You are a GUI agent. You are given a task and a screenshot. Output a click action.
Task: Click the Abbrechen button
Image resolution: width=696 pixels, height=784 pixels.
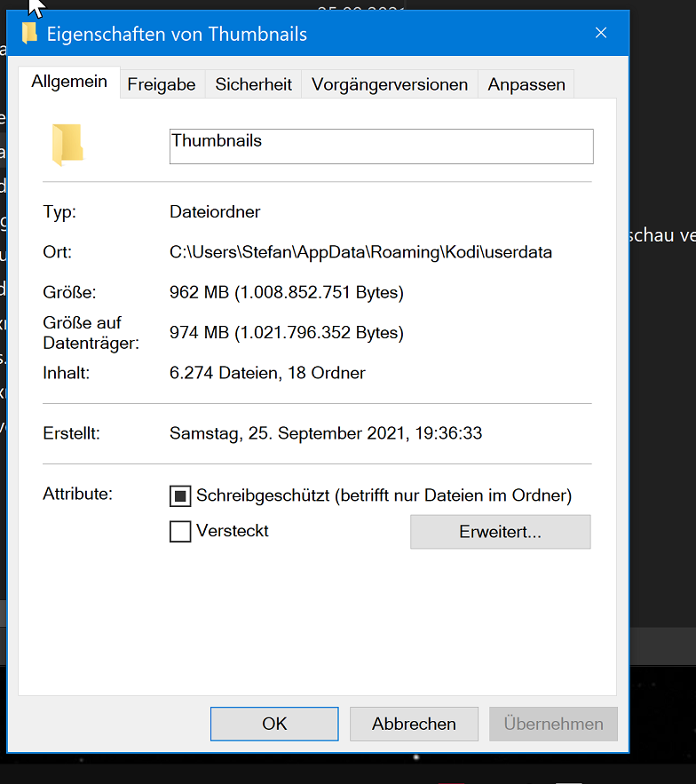tap(414, 724)
